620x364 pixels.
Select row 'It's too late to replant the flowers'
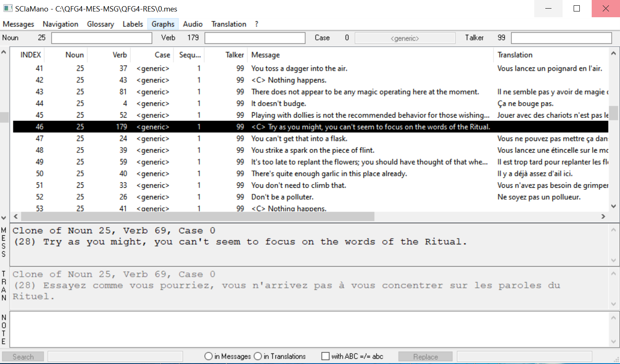pos(311,162)
